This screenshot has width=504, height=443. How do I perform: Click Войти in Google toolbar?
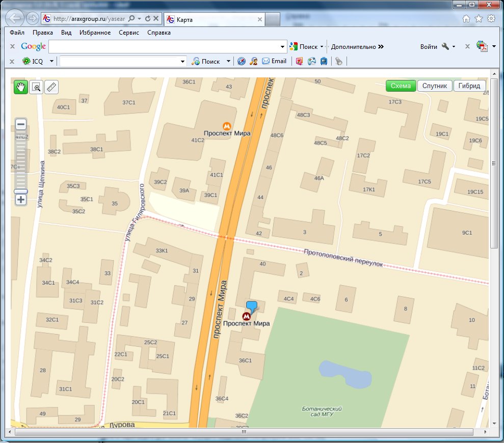pos(429,47)
